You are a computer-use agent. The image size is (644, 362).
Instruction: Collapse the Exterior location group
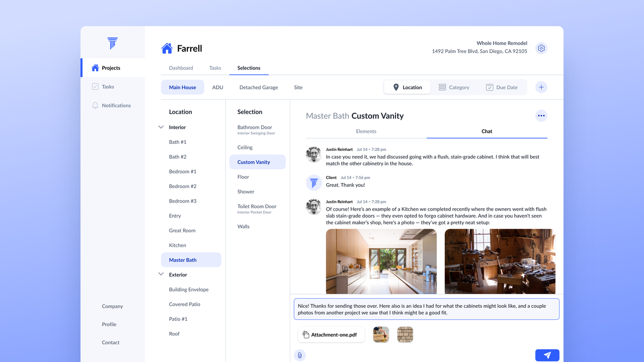click(x=161, y=275)
